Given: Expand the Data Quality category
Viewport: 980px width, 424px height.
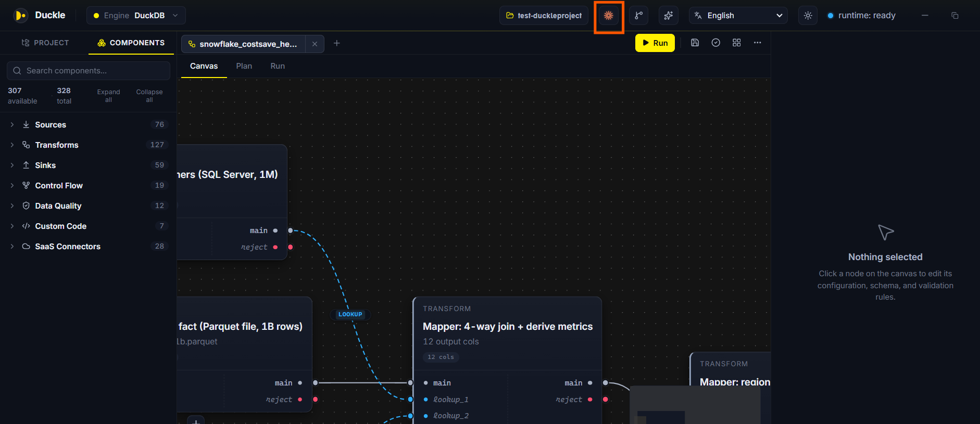Looking at the screenshot, I should click(x=88, y=206).
